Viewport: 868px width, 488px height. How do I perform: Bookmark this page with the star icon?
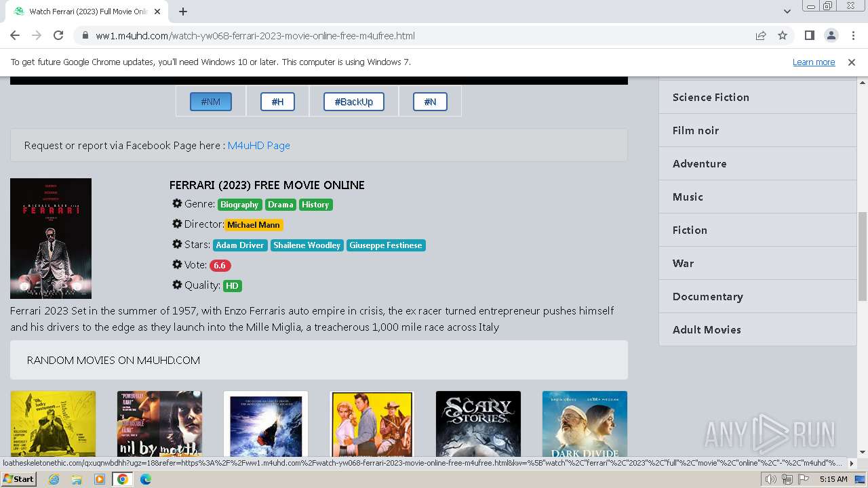pyautogui.click(x=783, y=36)
